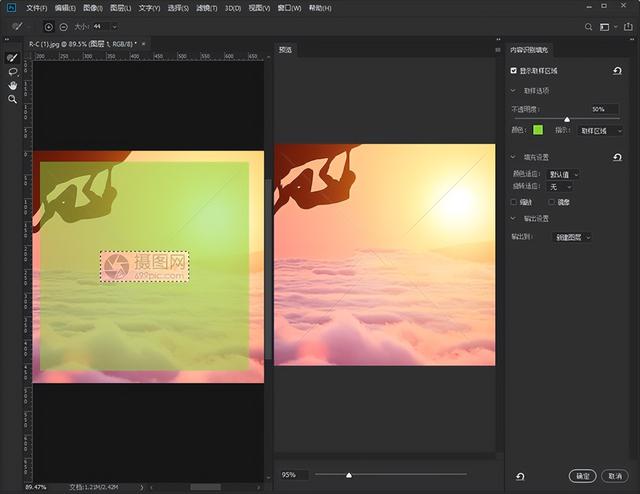Select the Lasso tool
The height and width of the screenshot is (494, 640).
click(12, 72)
